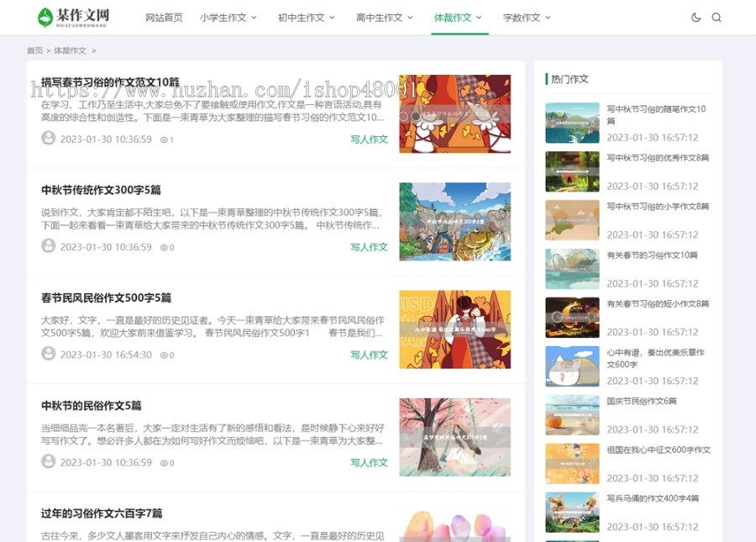Toggle dark mode moon icon
The width and height of the screenshot is (756, 542).
tap(696, 18)
